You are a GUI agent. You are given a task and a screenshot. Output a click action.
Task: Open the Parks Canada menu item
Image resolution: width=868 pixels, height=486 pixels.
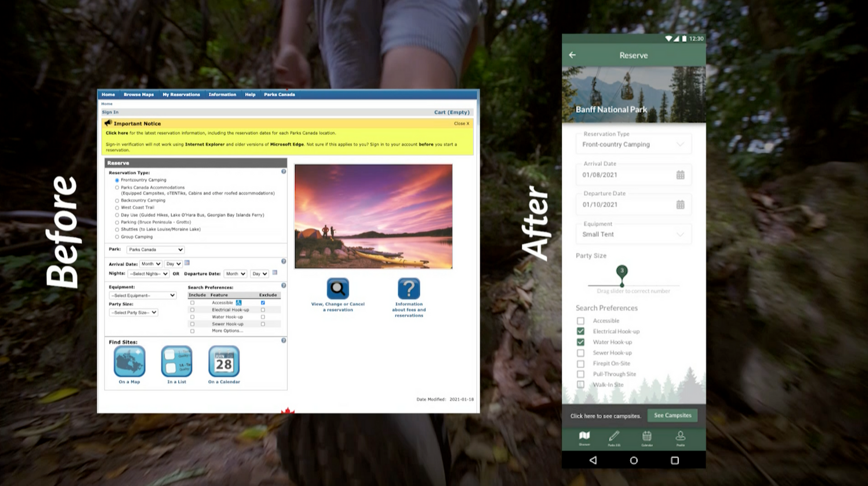point(279,94)
